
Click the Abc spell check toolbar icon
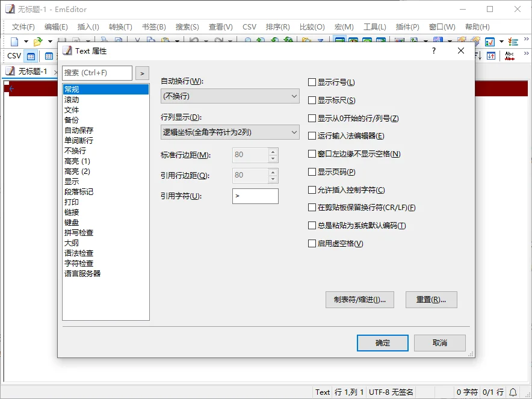point(509,56)
